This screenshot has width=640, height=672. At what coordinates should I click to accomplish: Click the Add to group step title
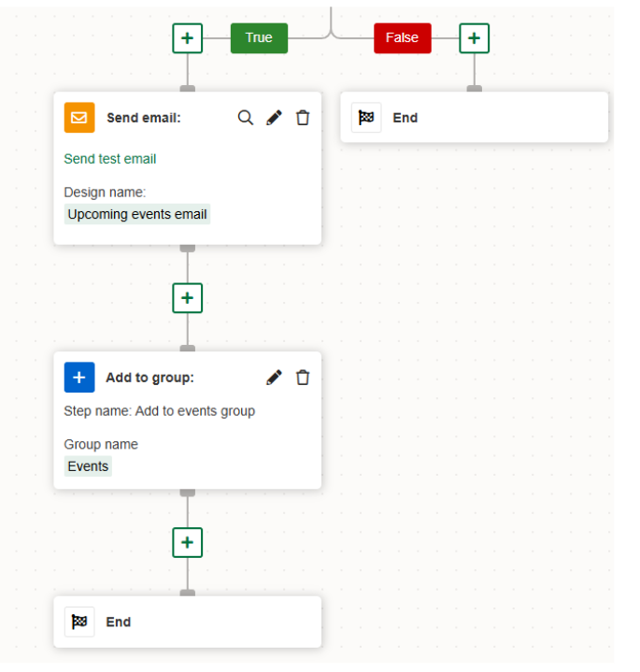(x=149, y=378)
